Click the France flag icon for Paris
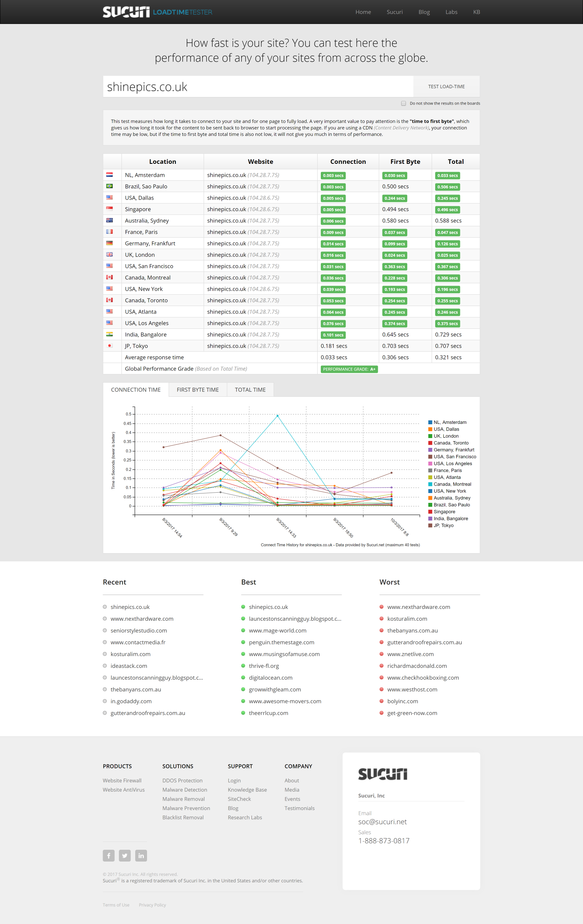The width and height of the screenshot is (583, 924). pos(109,232)
